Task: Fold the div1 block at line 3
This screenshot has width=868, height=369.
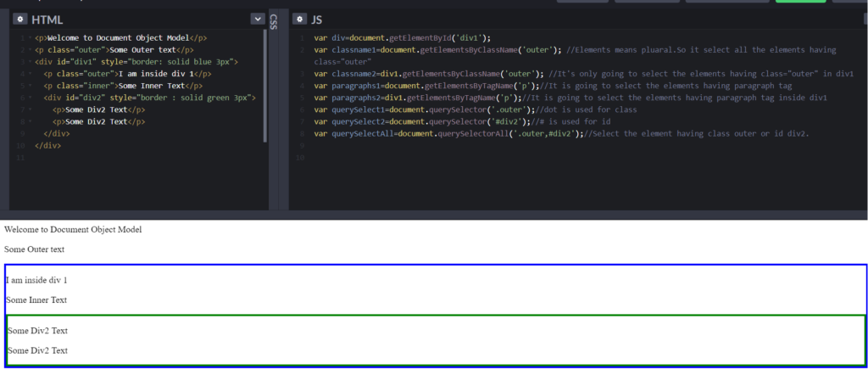Action: tap(29, 62)
